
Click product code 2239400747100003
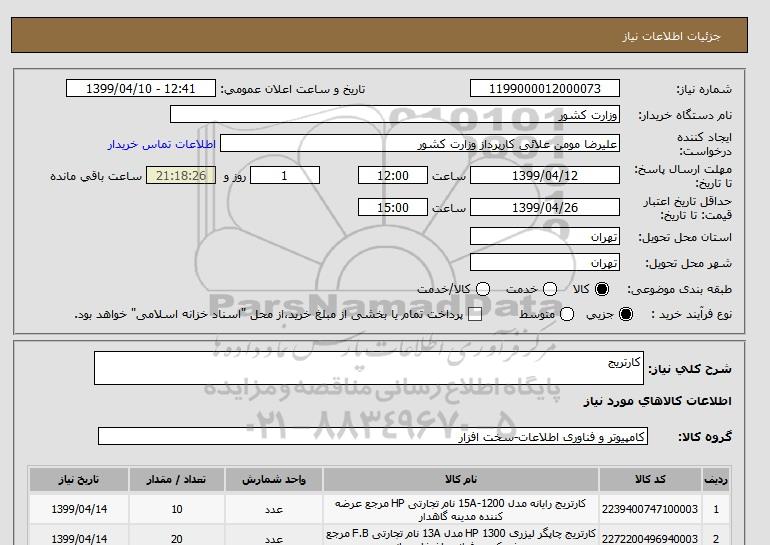pos(650,509)
